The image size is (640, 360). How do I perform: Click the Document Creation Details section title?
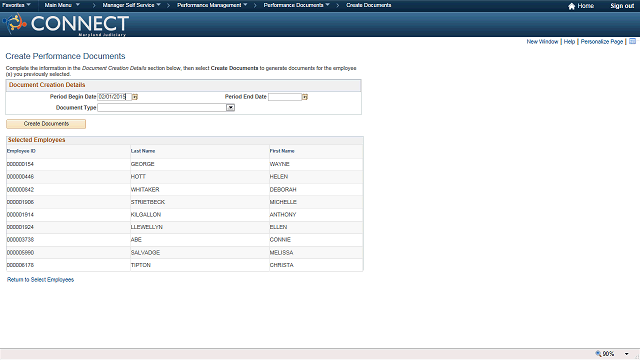pyautogui.click(x=47, y=85)
